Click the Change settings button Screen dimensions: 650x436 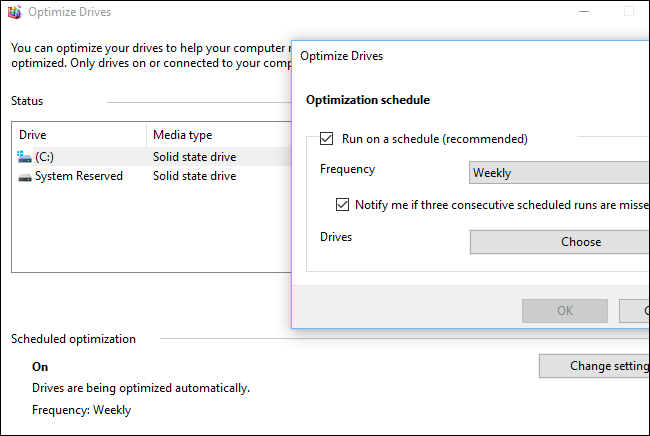pos(595,366)
